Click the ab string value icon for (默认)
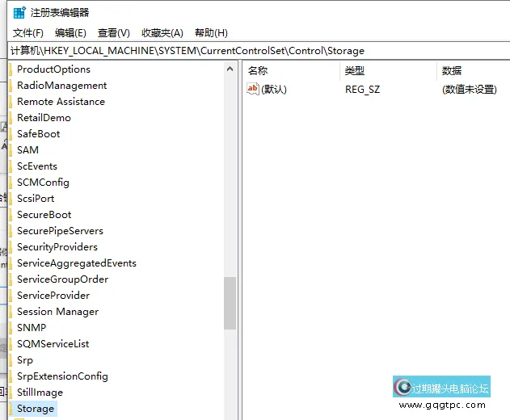The width and height of the screenshot is (510, 420). tap(253, 89)
